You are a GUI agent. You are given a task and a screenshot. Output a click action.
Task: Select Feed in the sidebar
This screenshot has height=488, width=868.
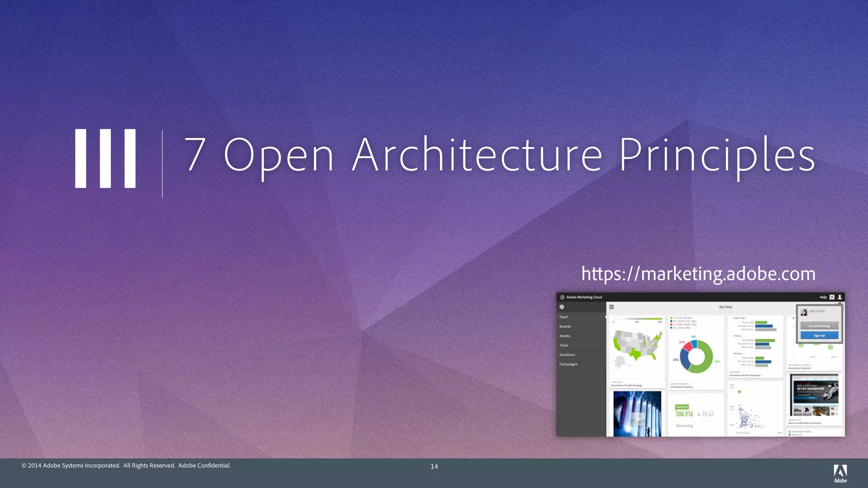581,317
